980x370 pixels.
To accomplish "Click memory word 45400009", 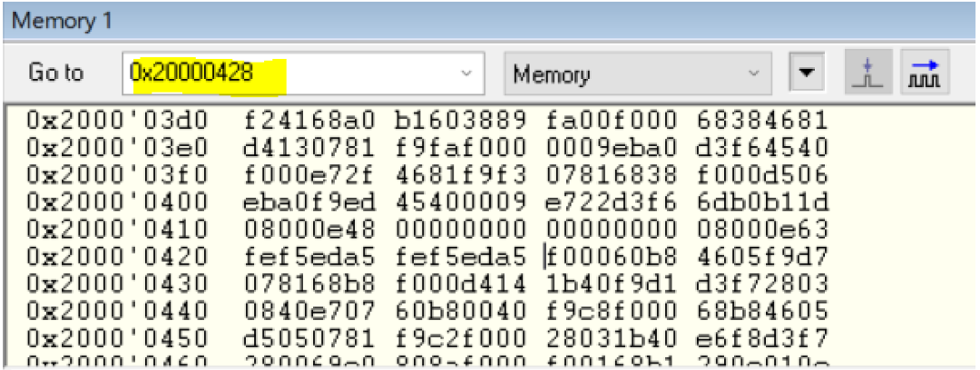I will [461, 201].
